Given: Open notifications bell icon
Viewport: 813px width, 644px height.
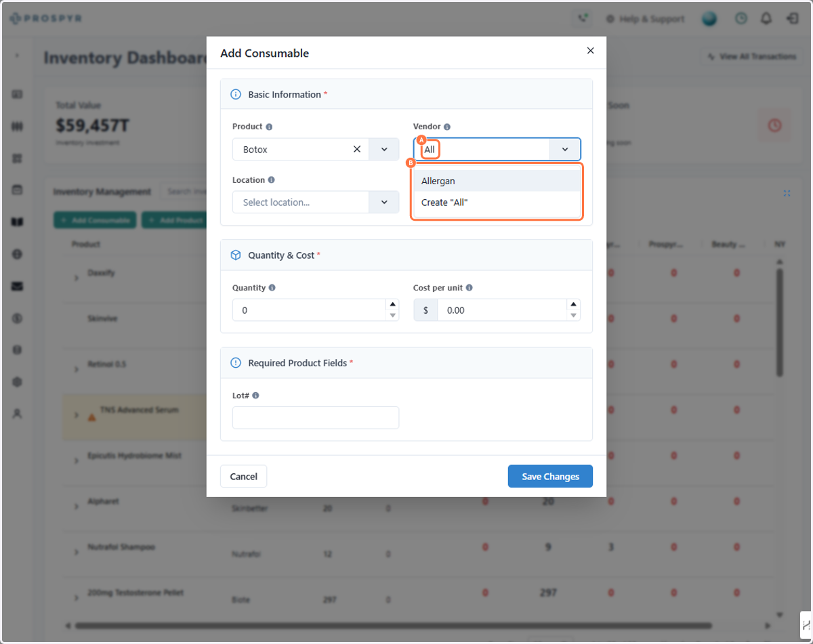Looking at the screenshot, I should (766, 19).
